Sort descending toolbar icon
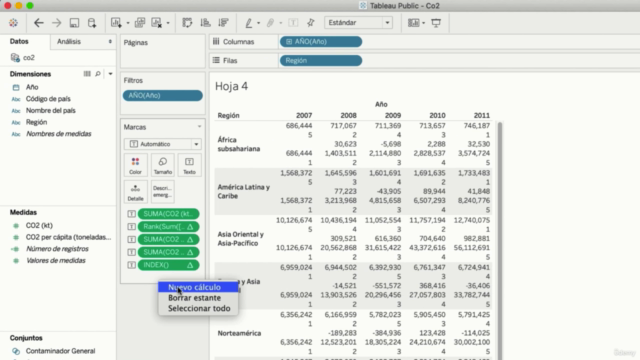Viewport: 640px width, 360px height. [223, 23]
